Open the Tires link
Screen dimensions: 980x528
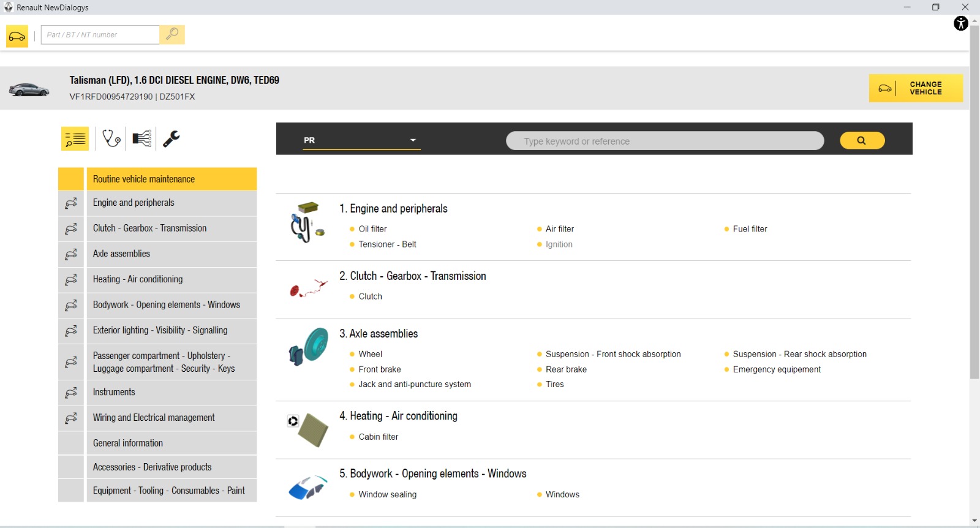tap(555, 385)
